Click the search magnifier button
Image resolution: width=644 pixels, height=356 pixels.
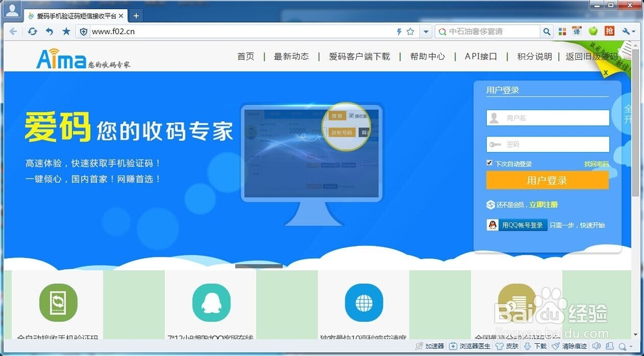(547, 32)
